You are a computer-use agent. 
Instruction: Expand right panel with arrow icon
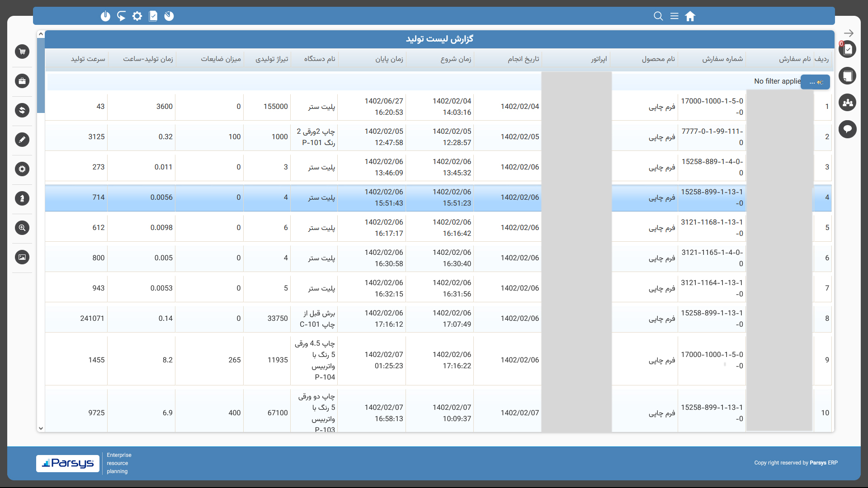point(849,33)
